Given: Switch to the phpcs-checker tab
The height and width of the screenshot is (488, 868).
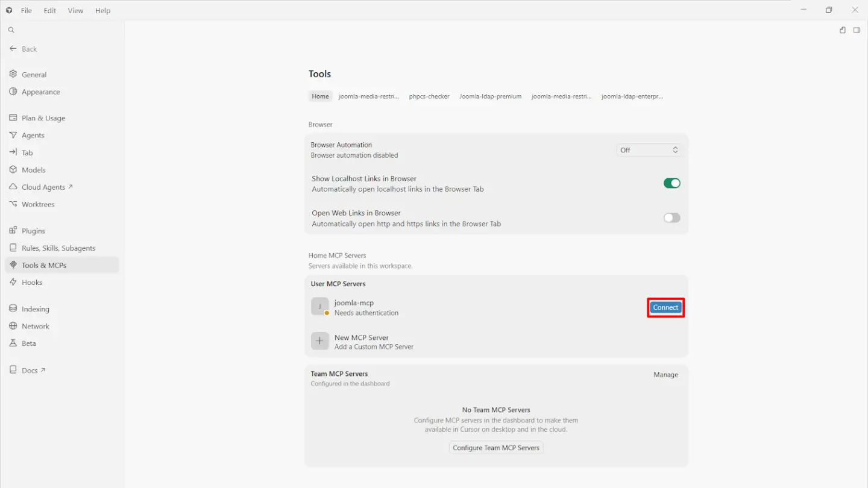Looking at the screenshot, I should (429, 96).
